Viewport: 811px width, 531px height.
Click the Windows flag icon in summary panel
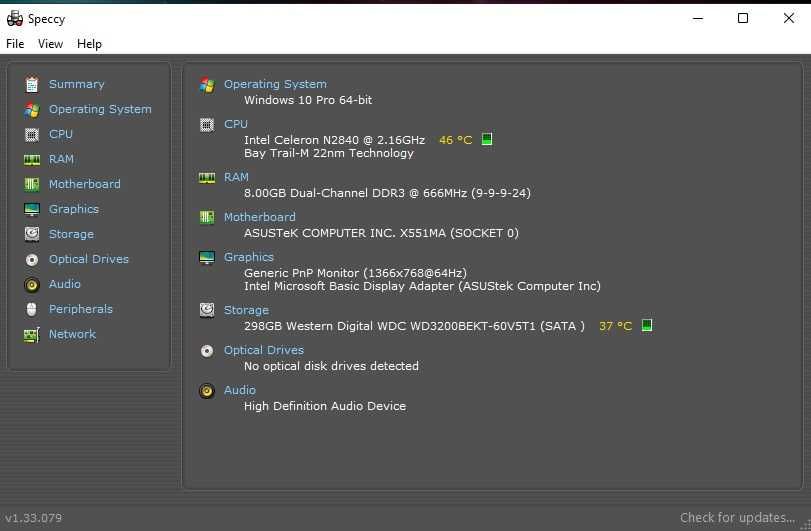(x=207, y=85)
